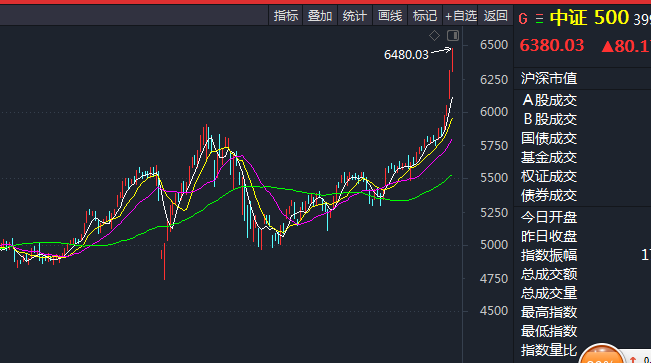Click the 中证 500 index title

pyautogui.click(x=589, y=18)
